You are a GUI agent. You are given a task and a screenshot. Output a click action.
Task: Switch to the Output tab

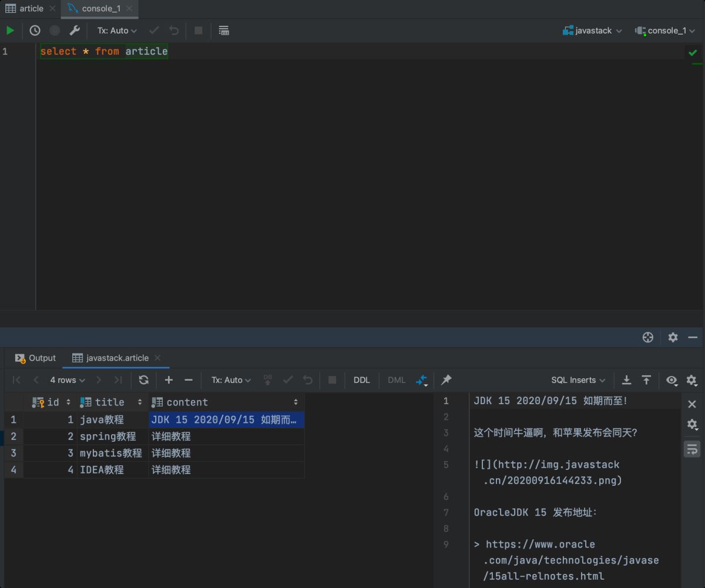36,358
